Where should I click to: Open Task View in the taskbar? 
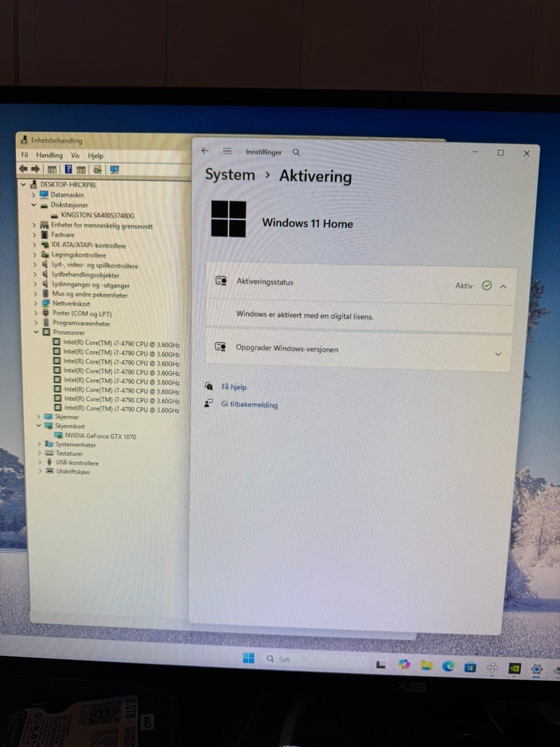tap(381, 664)
